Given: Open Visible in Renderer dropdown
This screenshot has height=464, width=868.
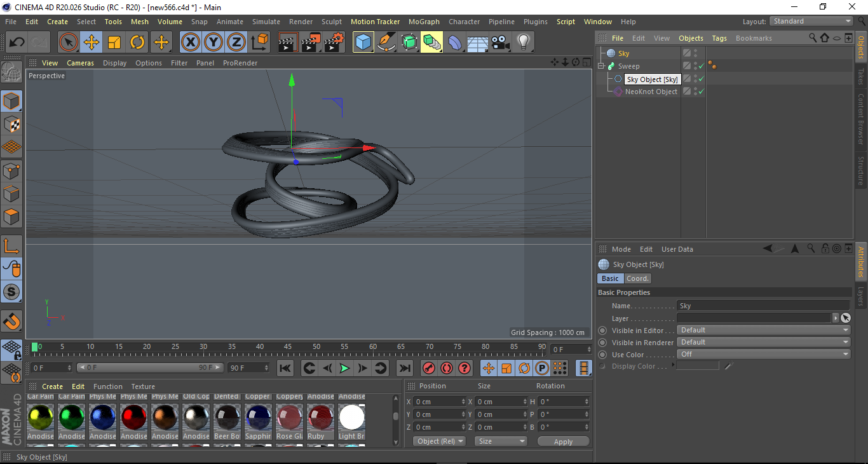Looking at the screenshot, I should [764, 342].
